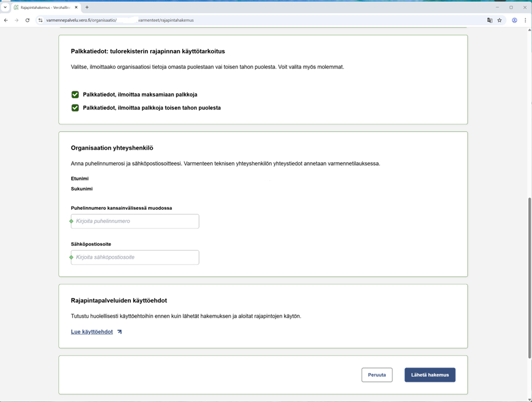This screenshot has height=402, width=532.
Task: Close the Rajapintahakemus tab
Action: (x=76, y=8)
